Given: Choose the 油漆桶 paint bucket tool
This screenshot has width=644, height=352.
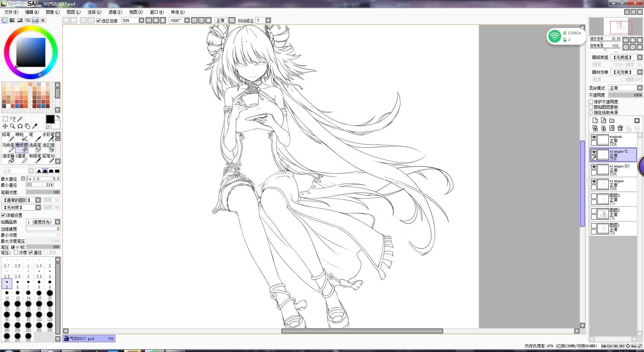Looking at the screenshot, I should coord(8,158).
